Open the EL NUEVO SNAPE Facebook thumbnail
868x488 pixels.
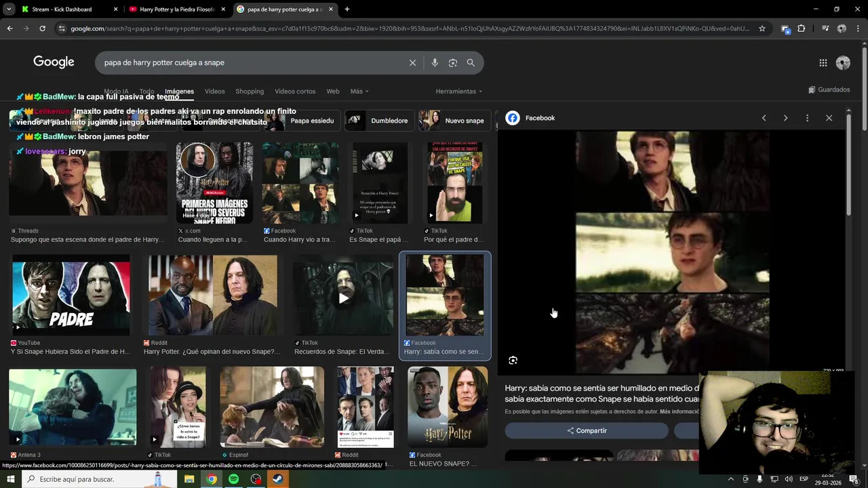448,407
